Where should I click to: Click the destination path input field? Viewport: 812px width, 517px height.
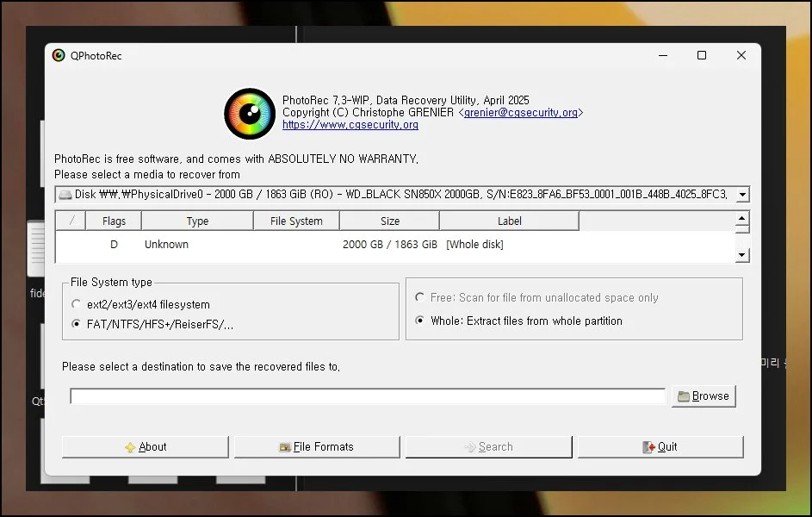click(368, 396)
